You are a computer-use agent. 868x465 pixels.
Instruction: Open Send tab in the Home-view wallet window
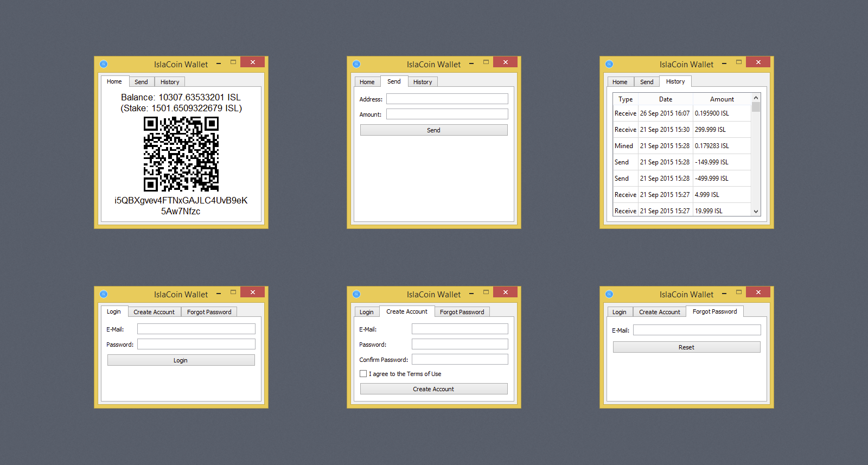[x=141, y=82]
